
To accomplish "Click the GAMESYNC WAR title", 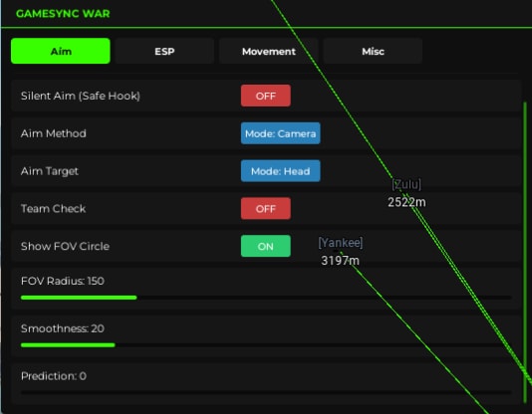I will coord(63,14).
